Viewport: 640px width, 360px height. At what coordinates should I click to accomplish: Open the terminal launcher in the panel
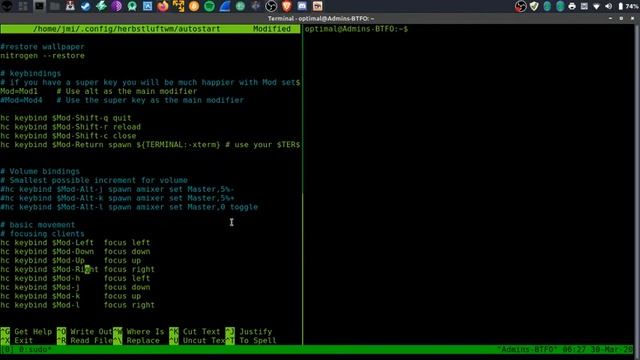coord(39,6)
